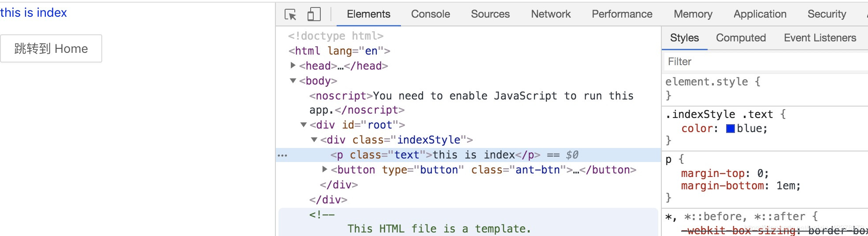Click the '.indexStyle .text' selector
Viewport: 868px width, 236px height.
pos(719,114)
